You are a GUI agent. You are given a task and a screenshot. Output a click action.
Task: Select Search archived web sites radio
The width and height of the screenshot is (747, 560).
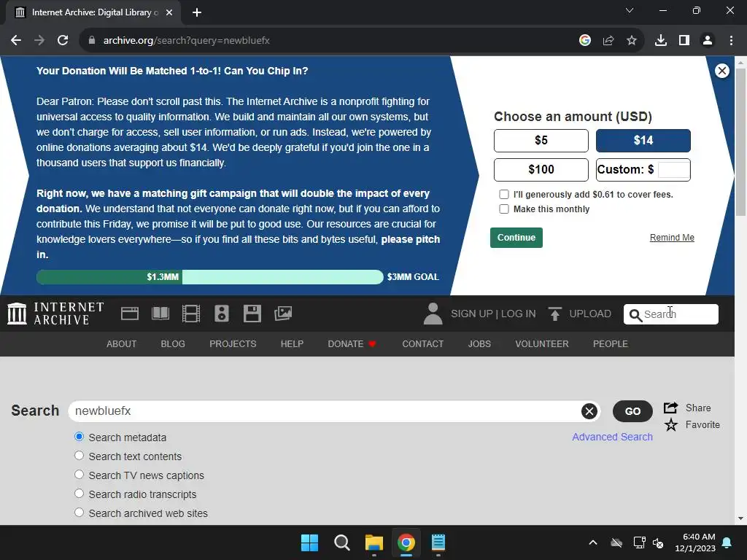tap(79, 513)
